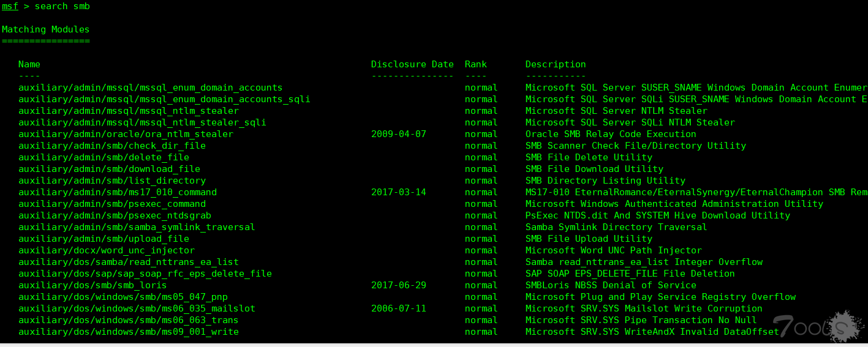Screen dimensions: 868x347
Task: Click 'SAP SOAP EPS_DELETE_FILE File Deletion' description
Action: click(630, 274)
